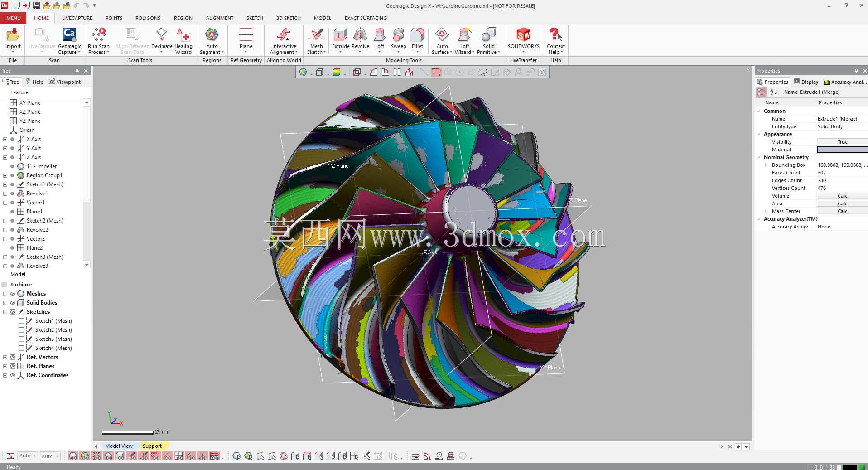Image resolution: width=868 pixels, height=470 pixels.
Task: Open the Accuracy Analyzer tab
Action: click(x=845, y=82)
